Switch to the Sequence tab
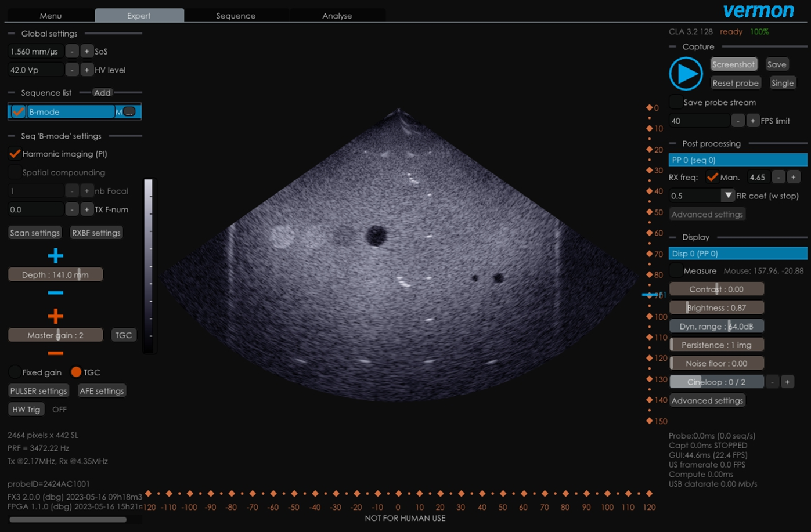Image resolution: width=811 pixels, height=532 pixels. pos(236,16)
